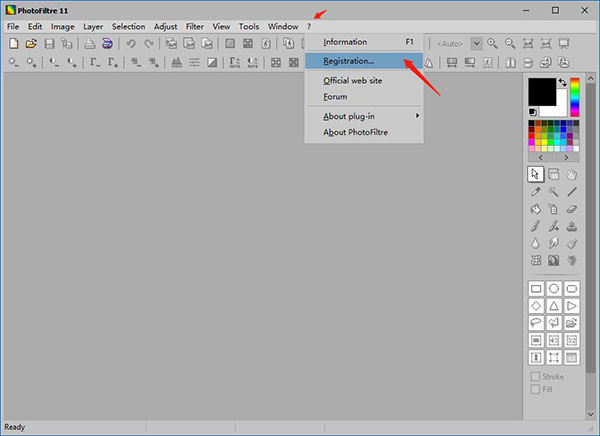This screenshot has width=600, height=436.
Task: Enable the Fill checkbox
Action: pos(535,389)
